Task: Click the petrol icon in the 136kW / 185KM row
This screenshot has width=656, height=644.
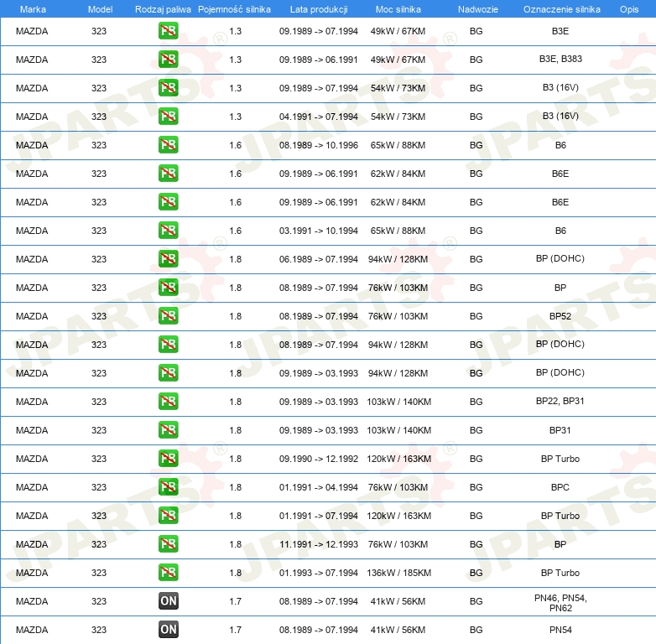Action: pos(168,572)
